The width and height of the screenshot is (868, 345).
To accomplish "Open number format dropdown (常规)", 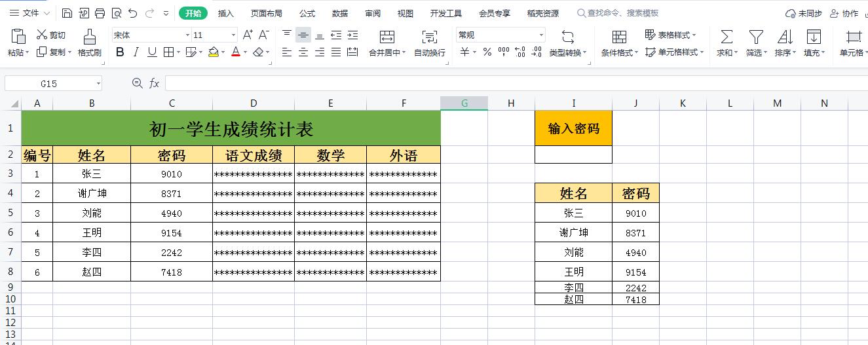I will point(541,35).
